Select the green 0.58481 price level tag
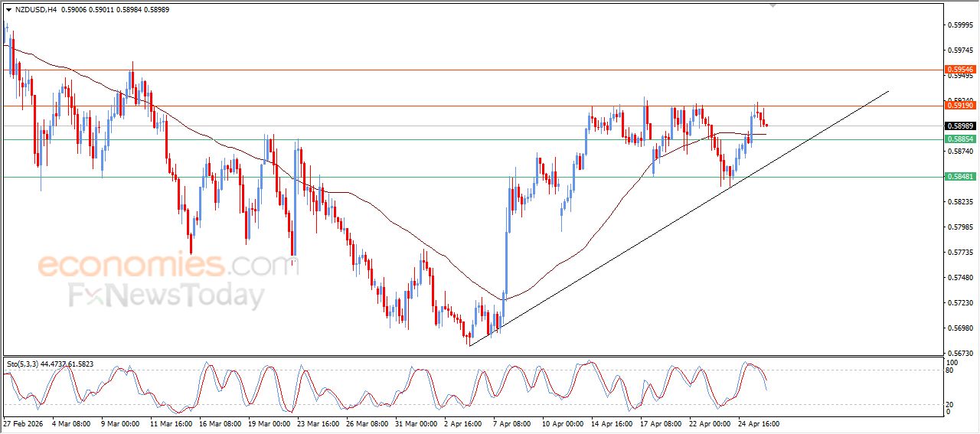Image resolution: width=980 pixels, height=434 pixels. coord(960,177)
